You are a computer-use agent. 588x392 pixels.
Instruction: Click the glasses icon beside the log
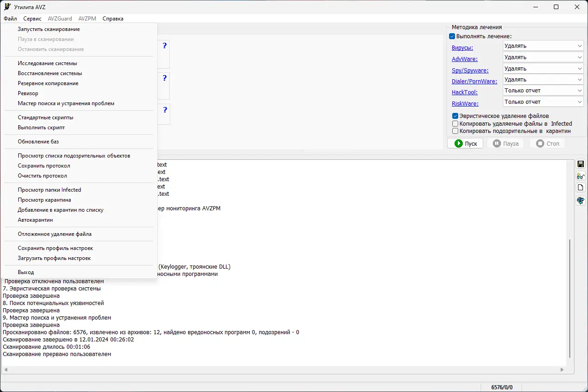(x=580, y=176)
